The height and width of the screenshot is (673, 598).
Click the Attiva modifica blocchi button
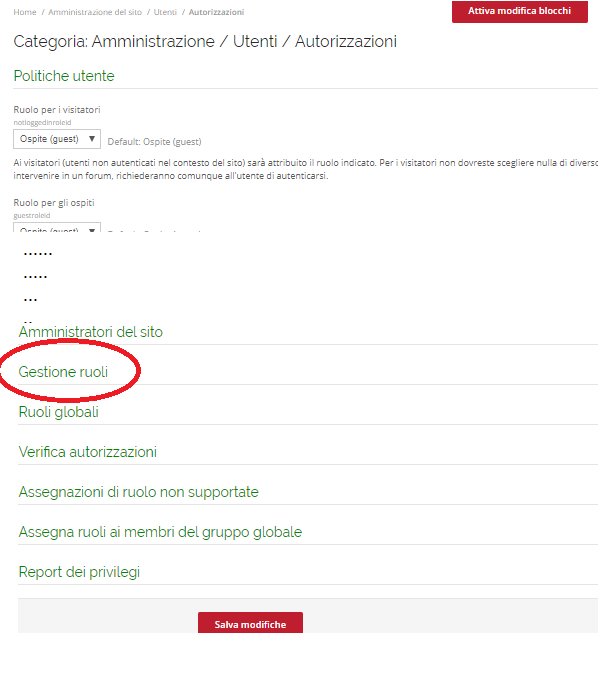click(519, 12)
